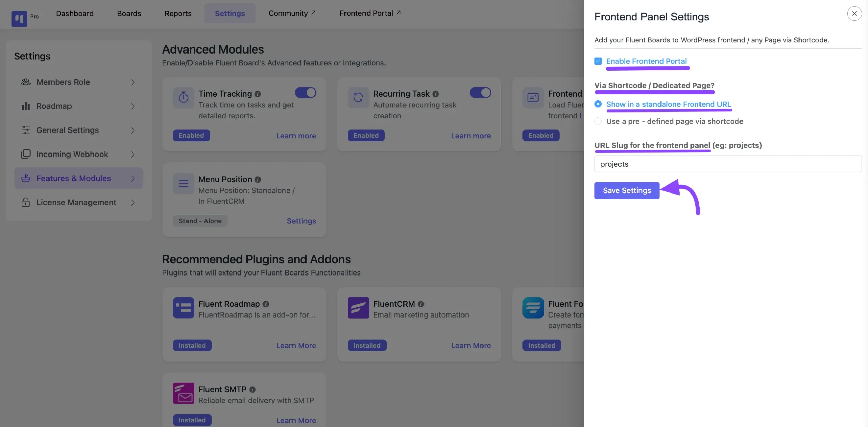Viewport: 868px width, 427px height.
Task: Switch to the Reports tab
Action: (x=178, y=13)
